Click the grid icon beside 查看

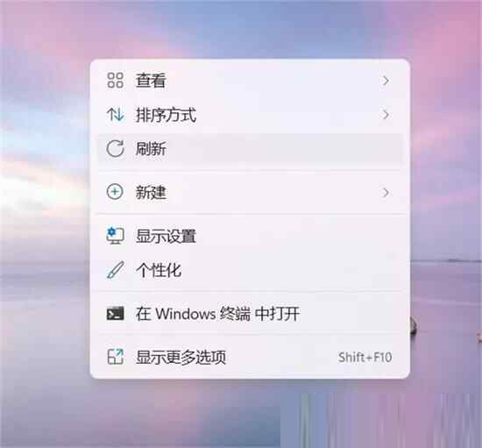click(116, 81)
